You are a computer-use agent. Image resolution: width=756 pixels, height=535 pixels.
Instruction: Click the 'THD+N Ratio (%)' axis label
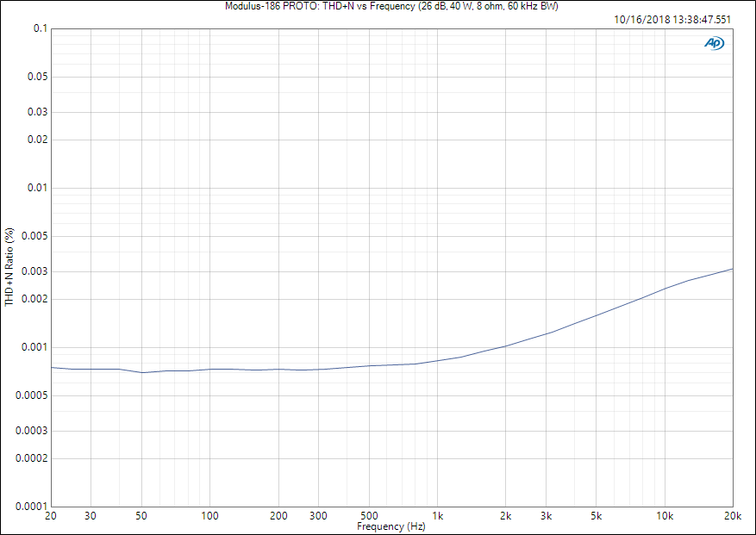point(9,267)
